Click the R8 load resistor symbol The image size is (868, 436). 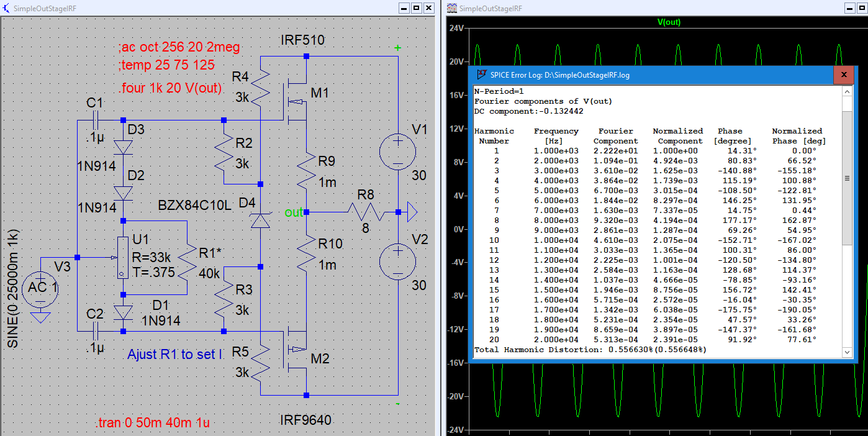point(366,212)
